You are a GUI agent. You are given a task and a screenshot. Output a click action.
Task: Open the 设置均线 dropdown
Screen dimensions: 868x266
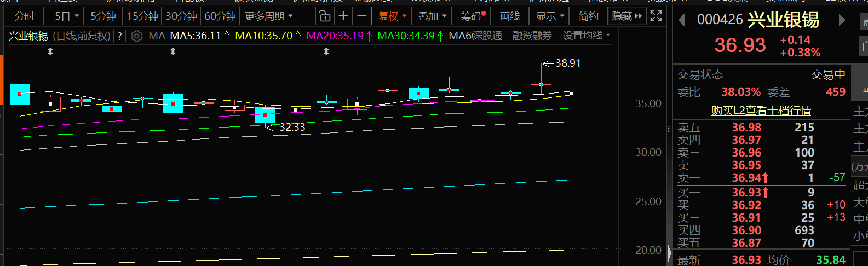click(586, 36)
